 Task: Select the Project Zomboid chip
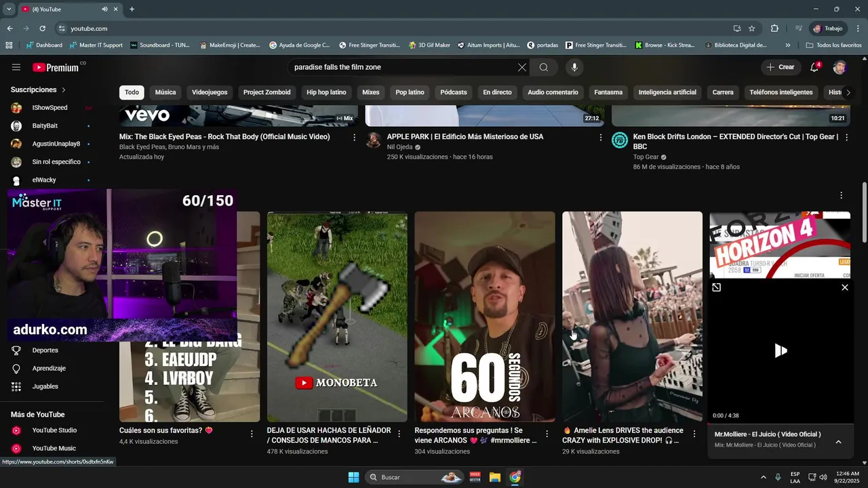tap(267, 92)
